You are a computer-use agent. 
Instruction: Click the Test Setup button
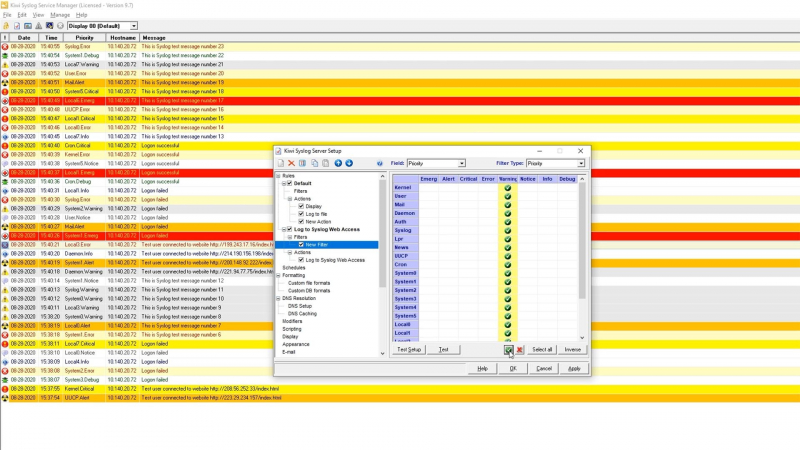coord(409,349)
